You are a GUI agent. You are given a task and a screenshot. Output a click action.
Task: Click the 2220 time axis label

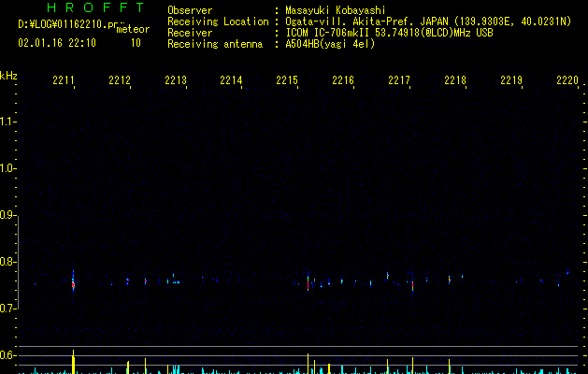tap(567, 80)
